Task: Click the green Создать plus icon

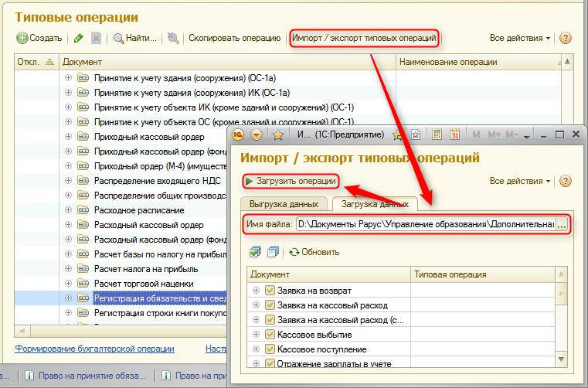Action: point(22,38)
